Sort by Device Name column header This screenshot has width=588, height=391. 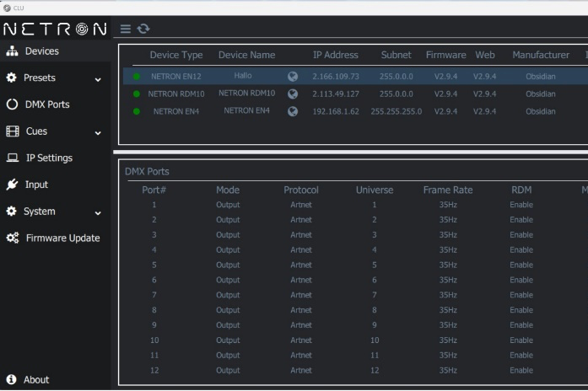pos(246,55)
